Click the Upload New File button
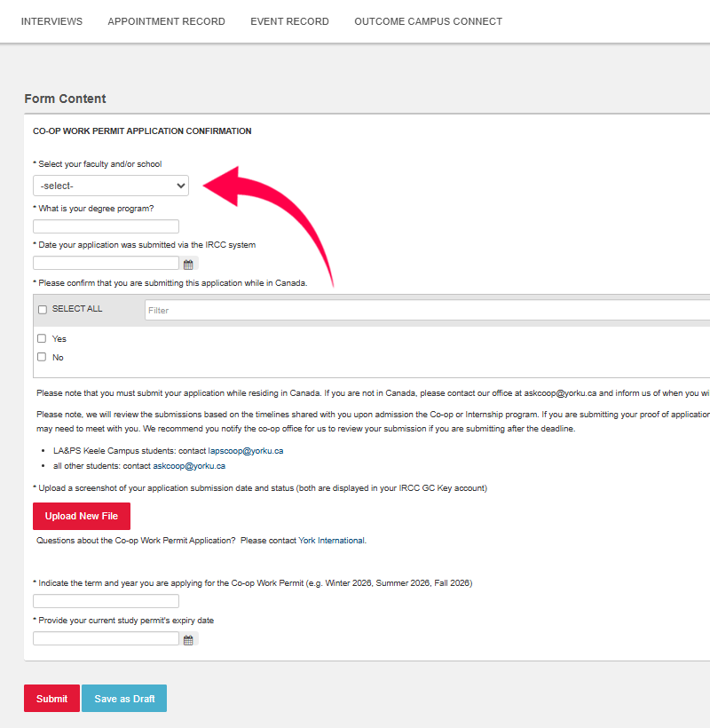 pyautogui.click(x=82, y=516)
